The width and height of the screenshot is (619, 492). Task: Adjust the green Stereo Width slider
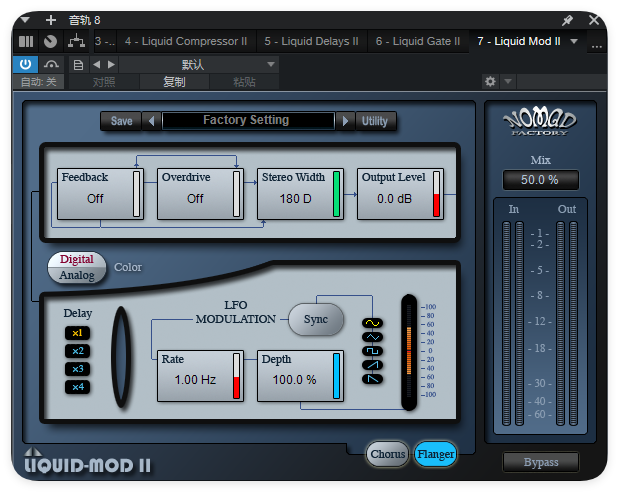(336, 194)
